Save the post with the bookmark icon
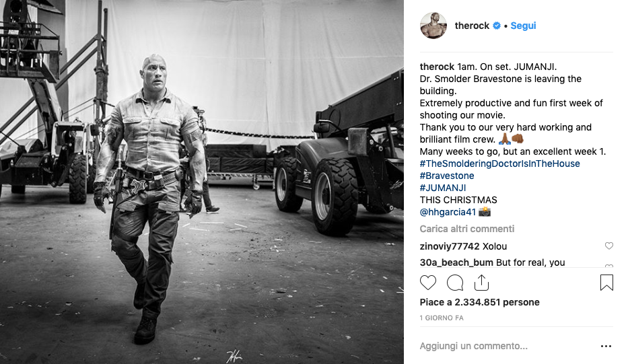Screen dimensions: 628x364 tap(606, 283)
